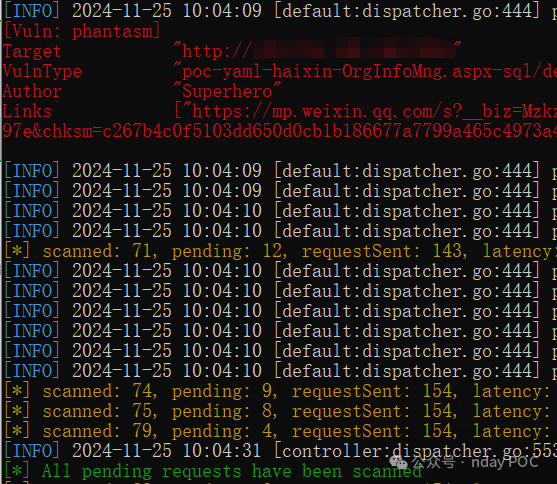The image size is (557, 484).
Task: Click the [INFO] tag on the 10:04:31 line
Action: pyautogui.click(x=32, y=451)
